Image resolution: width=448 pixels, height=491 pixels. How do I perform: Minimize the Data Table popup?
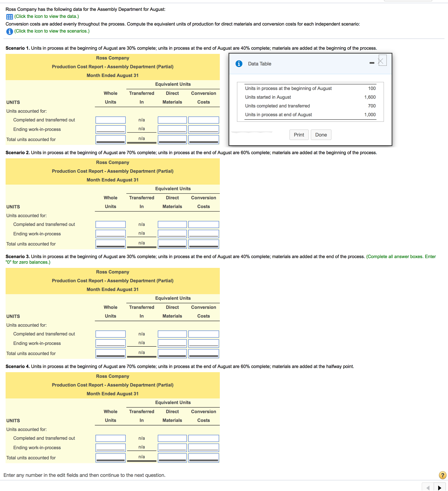coord(372,63)
